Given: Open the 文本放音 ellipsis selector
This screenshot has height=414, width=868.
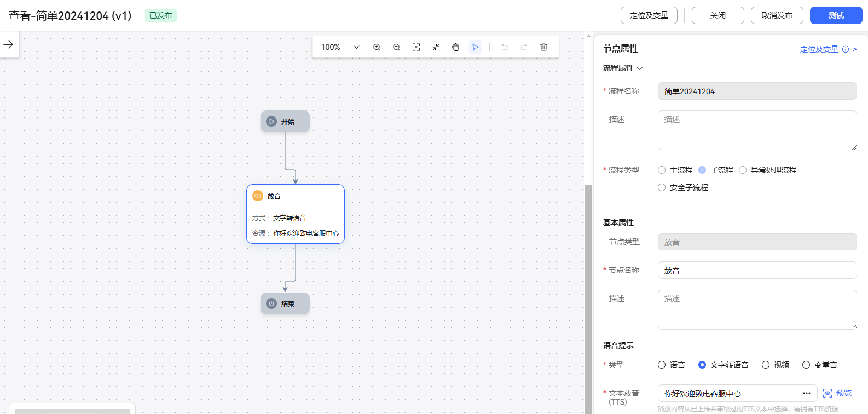Looking at the screenshot, I should point(806,393).
